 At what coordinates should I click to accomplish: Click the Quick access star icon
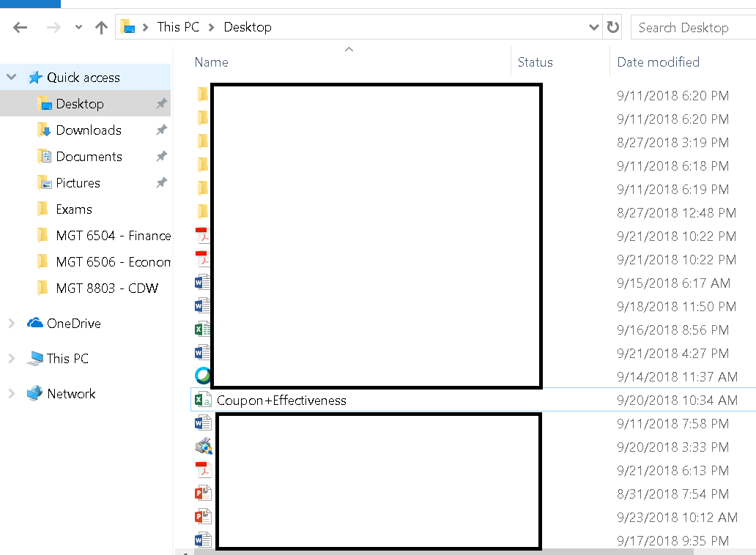coord(34,77)
